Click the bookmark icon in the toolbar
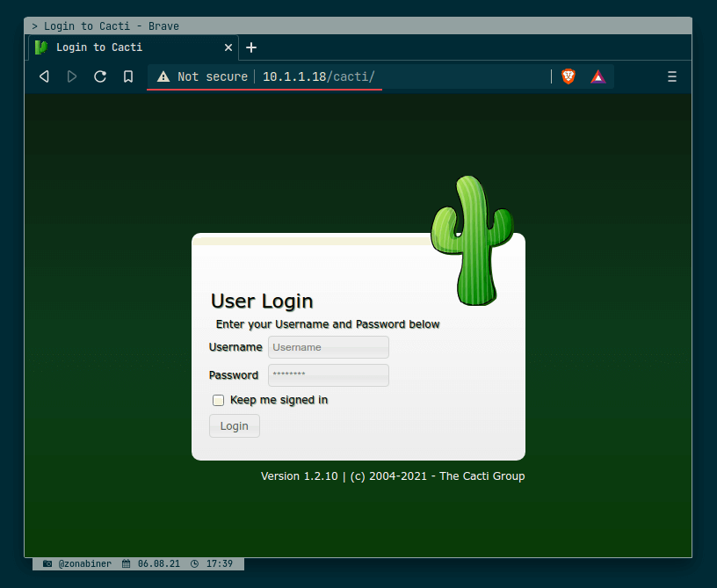Screen dimensions: 717x588 coord(127,76)
